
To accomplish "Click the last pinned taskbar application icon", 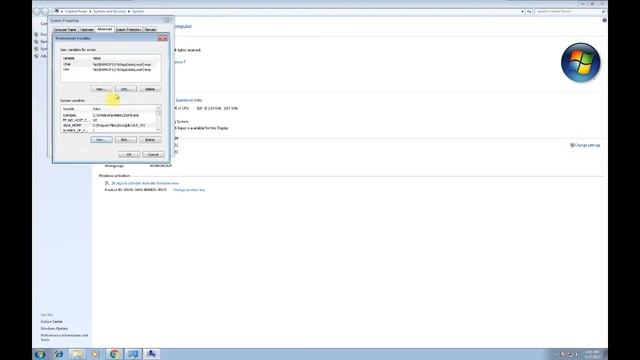I will click(x=152, y=354).
